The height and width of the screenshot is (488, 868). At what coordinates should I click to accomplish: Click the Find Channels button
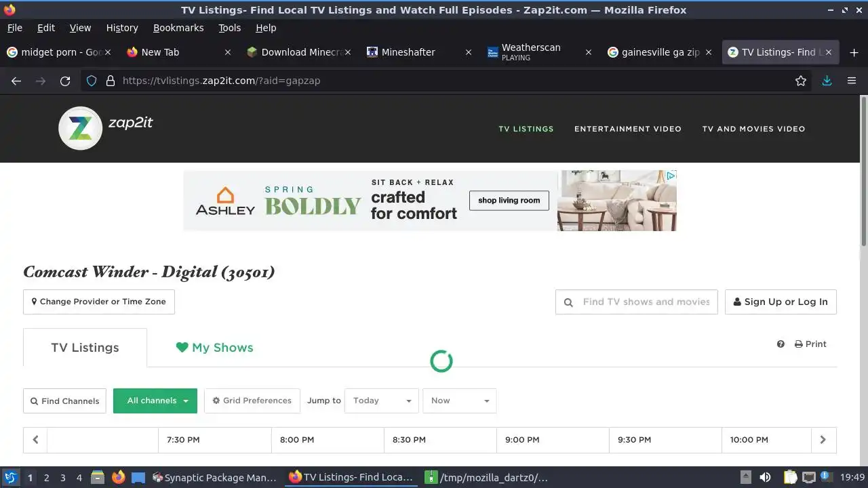point(65,401)
